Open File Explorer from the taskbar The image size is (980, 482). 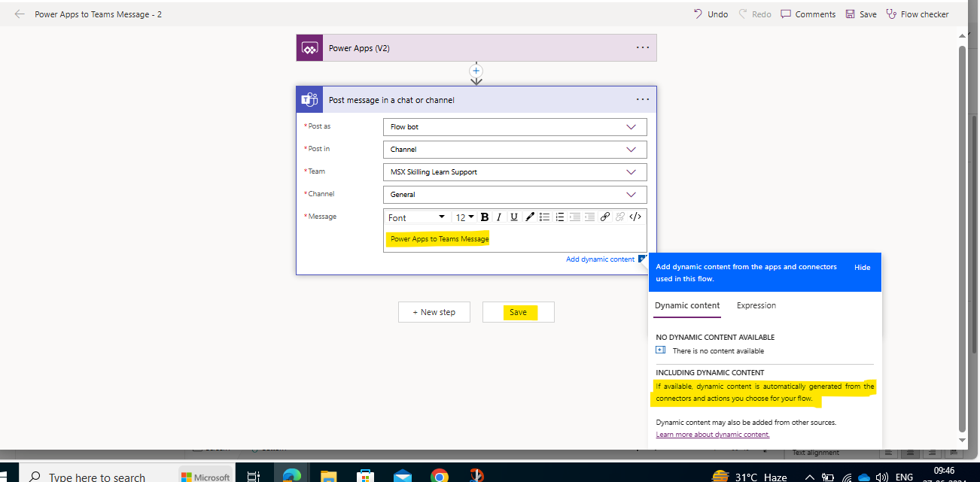[329, 477]
